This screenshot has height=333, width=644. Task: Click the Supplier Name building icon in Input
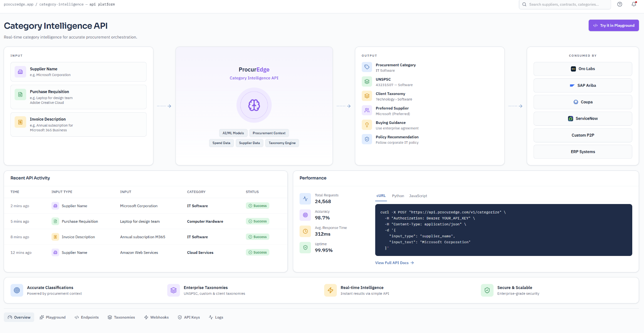(x=20, y=72)
